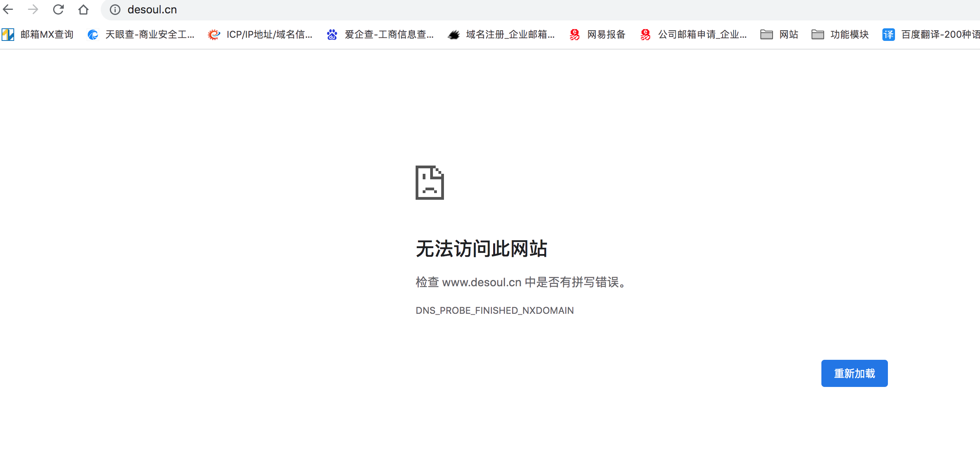Open 天眼查 bookmark
This screenshot has height=453, width=980.
pyautogui.click(x=141, y=35)
